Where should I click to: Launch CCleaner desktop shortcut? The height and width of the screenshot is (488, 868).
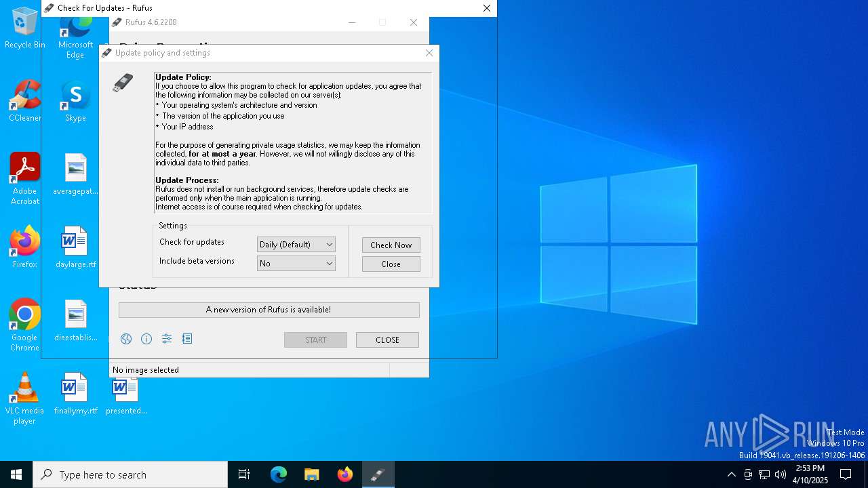(25, 101)
